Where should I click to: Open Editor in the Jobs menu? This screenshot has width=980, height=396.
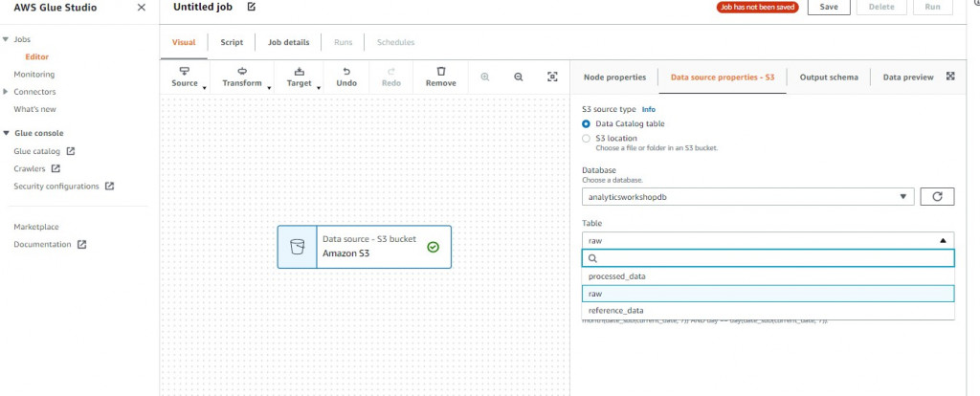point(37,56)
